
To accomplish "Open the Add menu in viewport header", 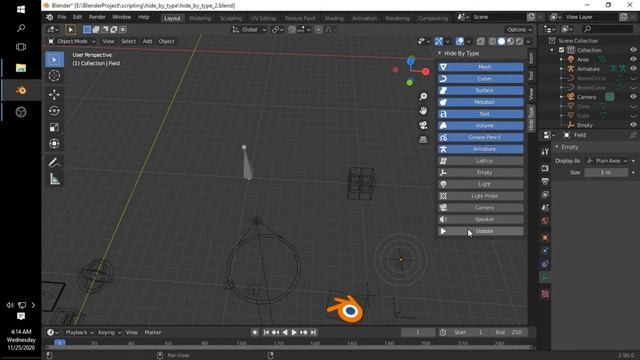I will [147, 41].
